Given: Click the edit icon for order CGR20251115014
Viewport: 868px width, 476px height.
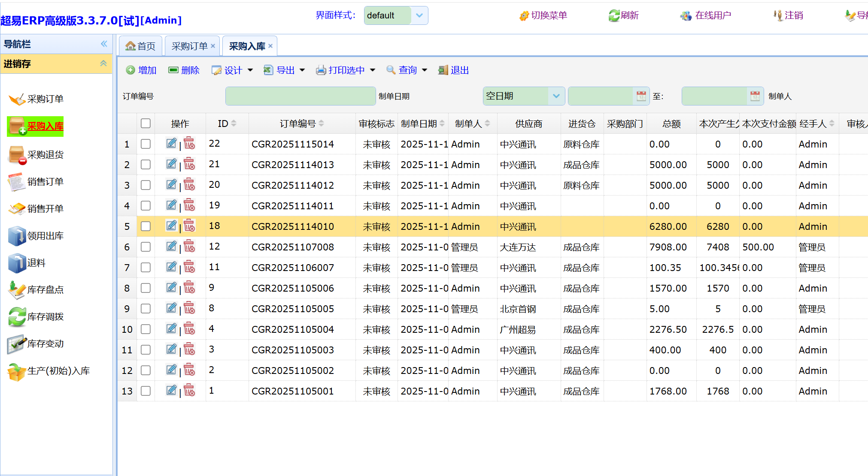Looking at the screenshot, I should 171,144.
